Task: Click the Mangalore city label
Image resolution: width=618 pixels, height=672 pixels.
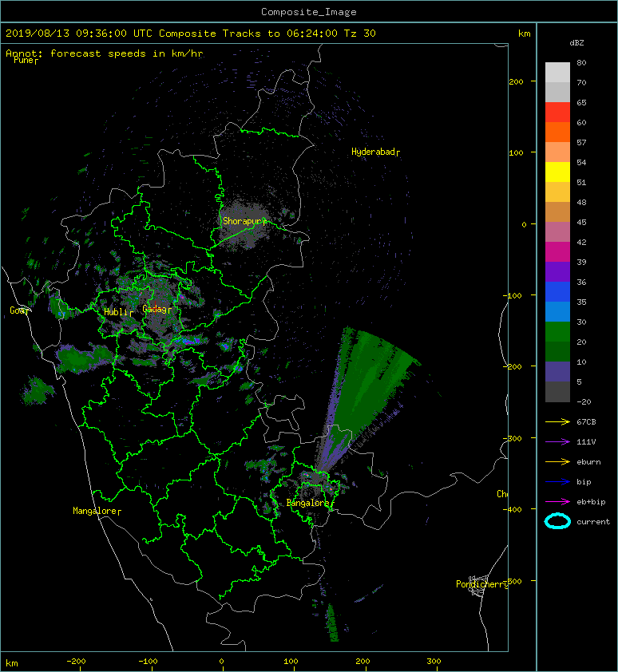Action: [x=95, y=511]
